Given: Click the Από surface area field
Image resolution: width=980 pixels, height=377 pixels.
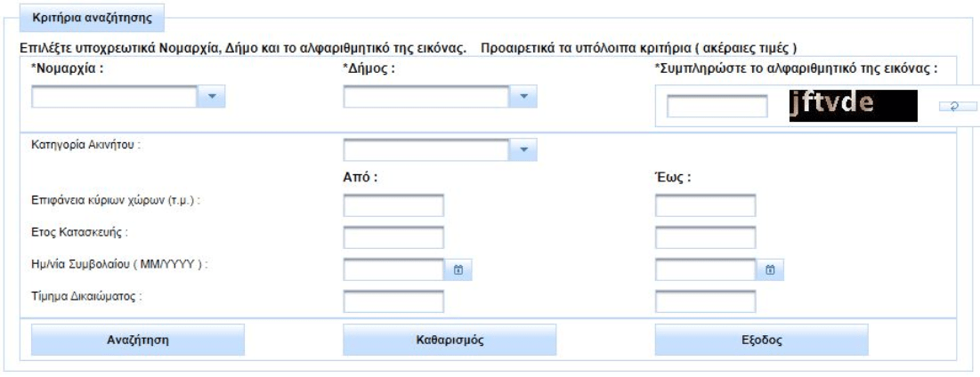Looking at the screenshot, I should [x=393, y=205].
